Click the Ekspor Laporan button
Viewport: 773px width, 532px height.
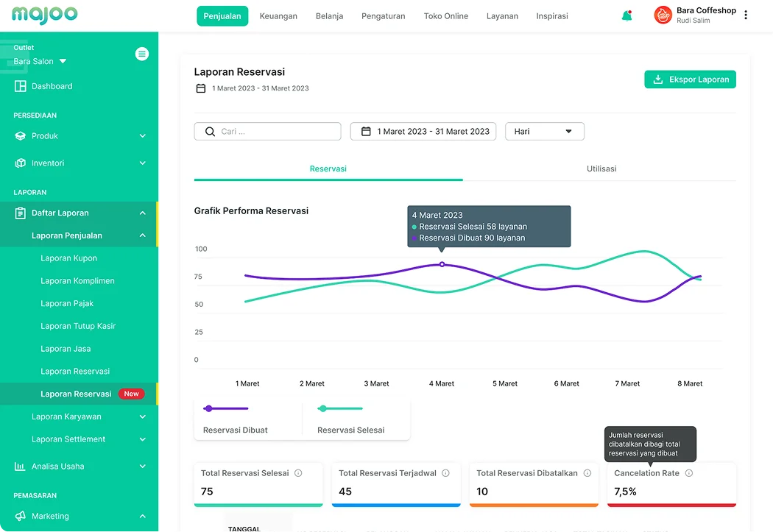pos(690,79)
